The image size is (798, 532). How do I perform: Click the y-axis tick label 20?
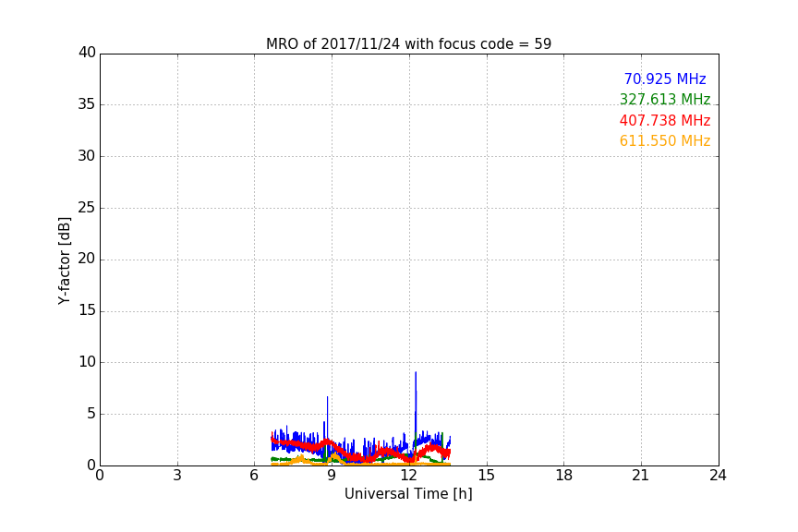[x=87, y=259]
